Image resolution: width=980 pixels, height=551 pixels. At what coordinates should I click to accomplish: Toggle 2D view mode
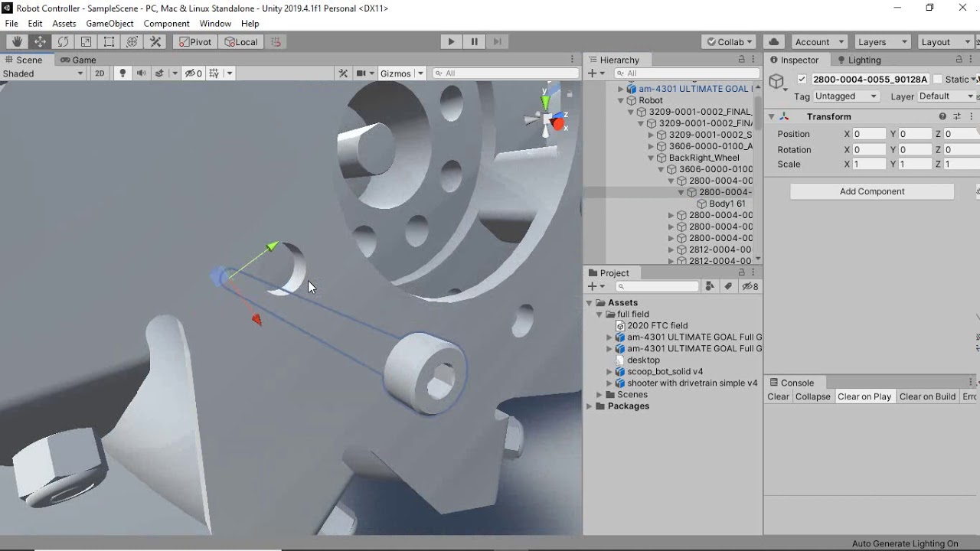click(x=100, y=73)
